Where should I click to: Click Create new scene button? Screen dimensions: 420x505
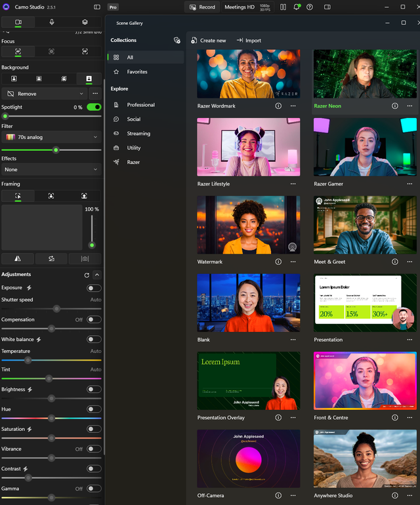pos(209,41)
